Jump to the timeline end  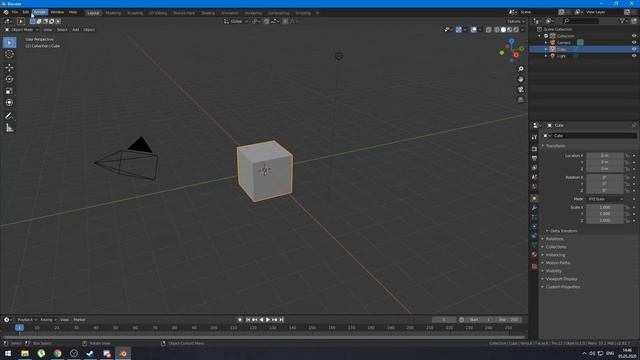[x=282, y=320]
